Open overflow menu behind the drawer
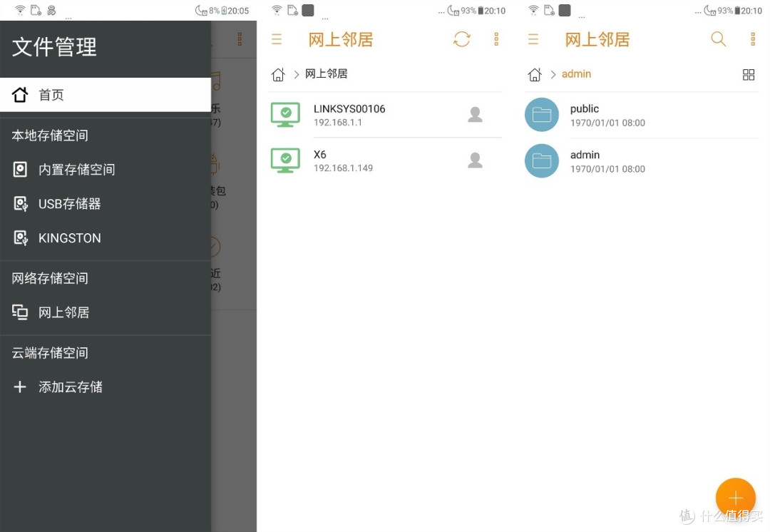This screenshot has width=770, height=532. point(240,39)
